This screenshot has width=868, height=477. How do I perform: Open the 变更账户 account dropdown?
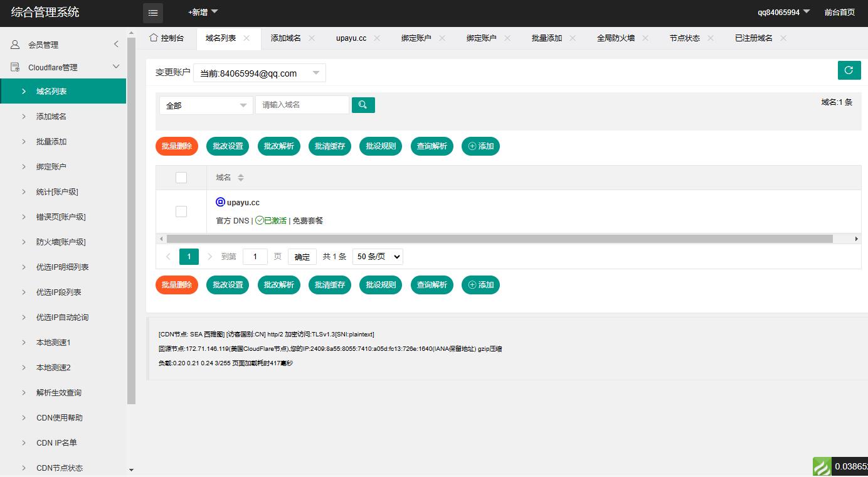click(259, 73)
